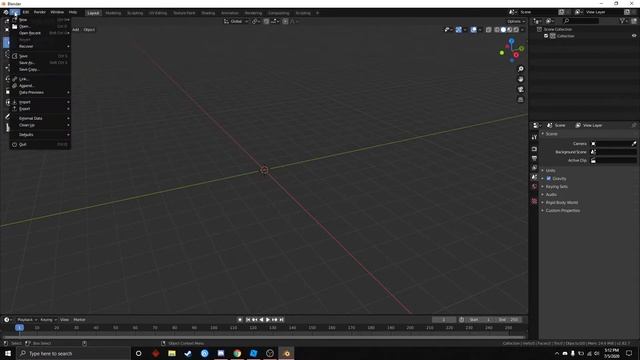Viewport: 640px width, 360px height.
Task: Open the World properties tab
Action: (534, 187)
